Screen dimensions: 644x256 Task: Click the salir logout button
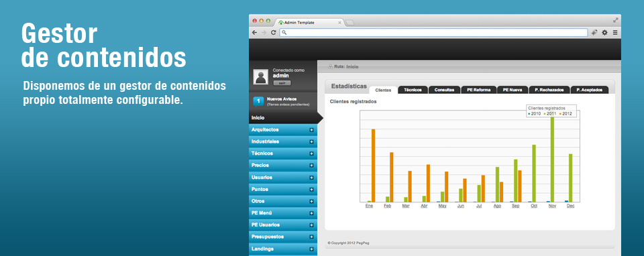tap(282, 83)
